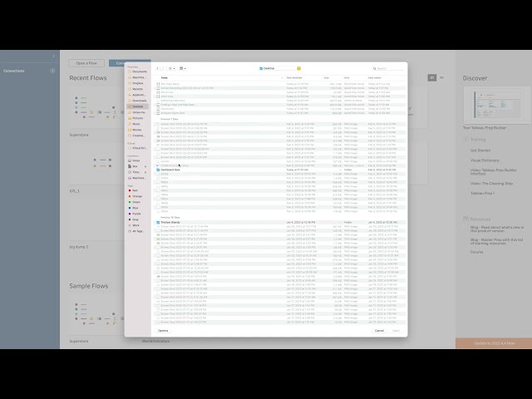Open the Visual Dictionary link
532x399 pixels.
coord(485,160)
